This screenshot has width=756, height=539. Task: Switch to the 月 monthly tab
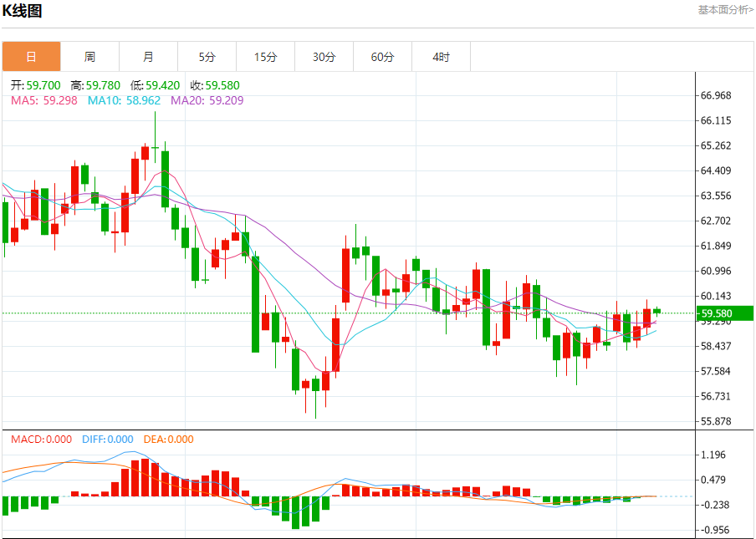pyautogui.click(x=148, y=57)
